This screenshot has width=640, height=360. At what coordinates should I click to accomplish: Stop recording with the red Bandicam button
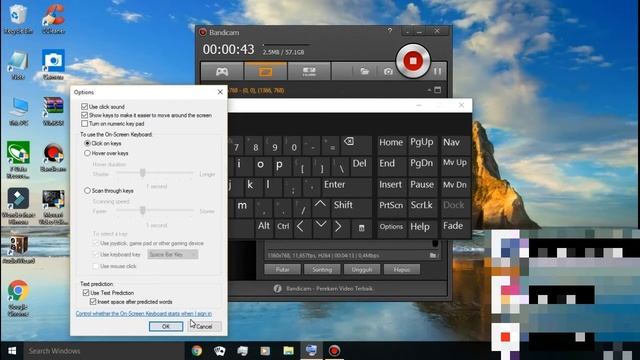413,61
